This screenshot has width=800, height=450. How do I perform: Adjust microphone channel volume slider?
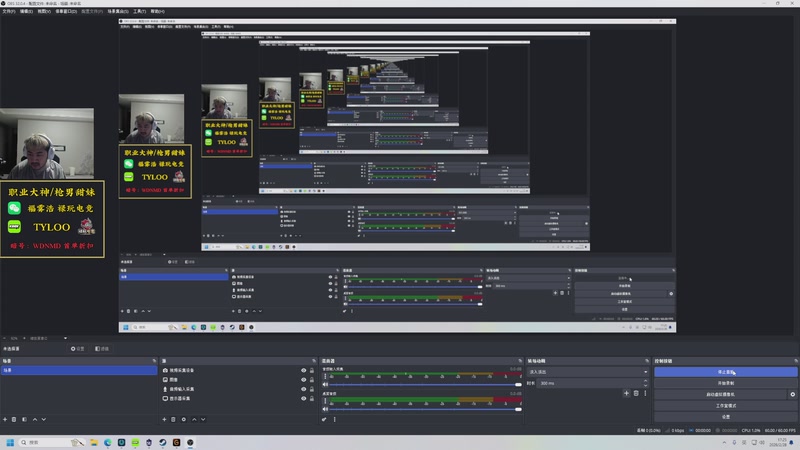coord(426,385)
